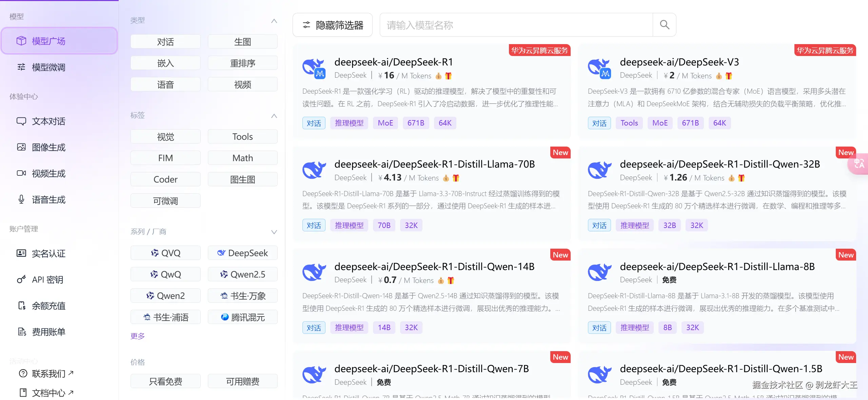Collapse the 标签 filter section
Screen dimensions: 868x400
coord(274,116)
